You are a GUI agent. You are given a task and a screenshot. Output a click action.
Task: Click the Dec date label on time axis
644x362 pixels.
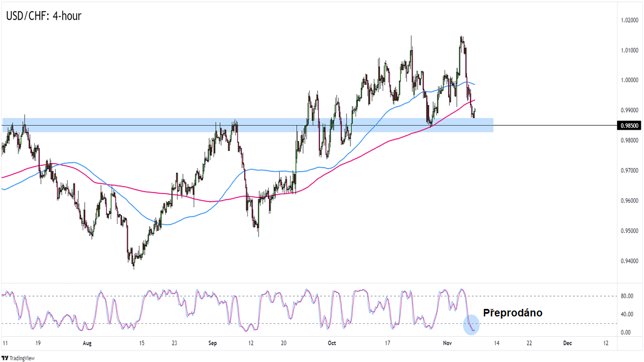pyautogui.click(x=567, y=343)
